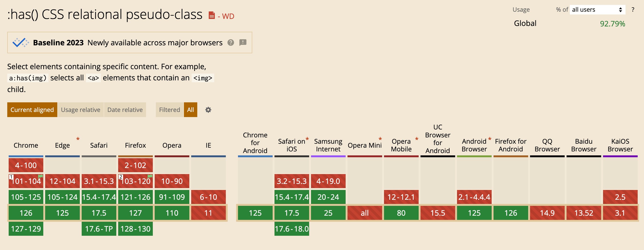The image size is (644, 250).
Task: Switch to Date relative view
Action: [x=125, y=110]
